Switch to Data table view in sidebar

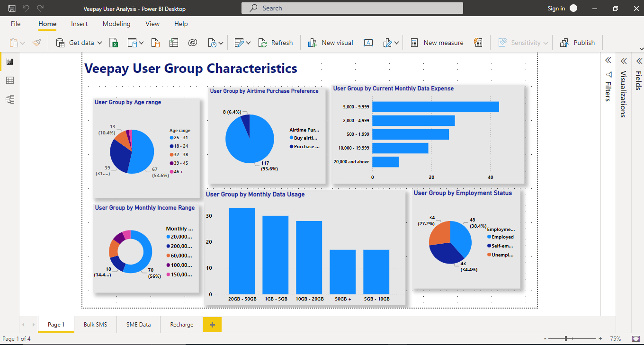tap(10, 80)
